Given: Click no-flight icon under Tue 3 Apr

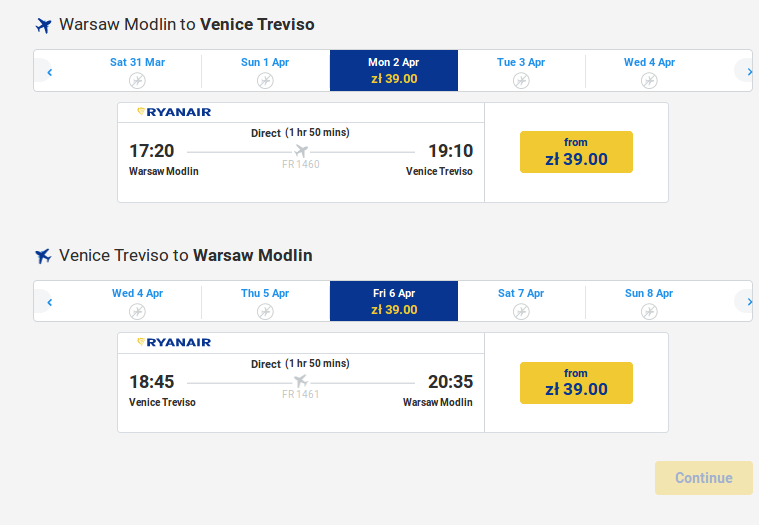Looking at the screenshot, I should click(x=521, y=80).
